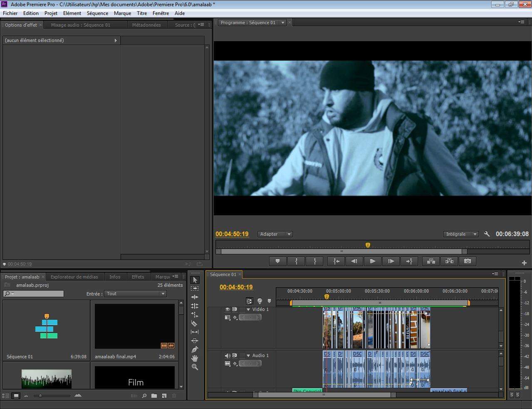Open the Fichier menu
The image size is (532, 409).
coord(10,13)
